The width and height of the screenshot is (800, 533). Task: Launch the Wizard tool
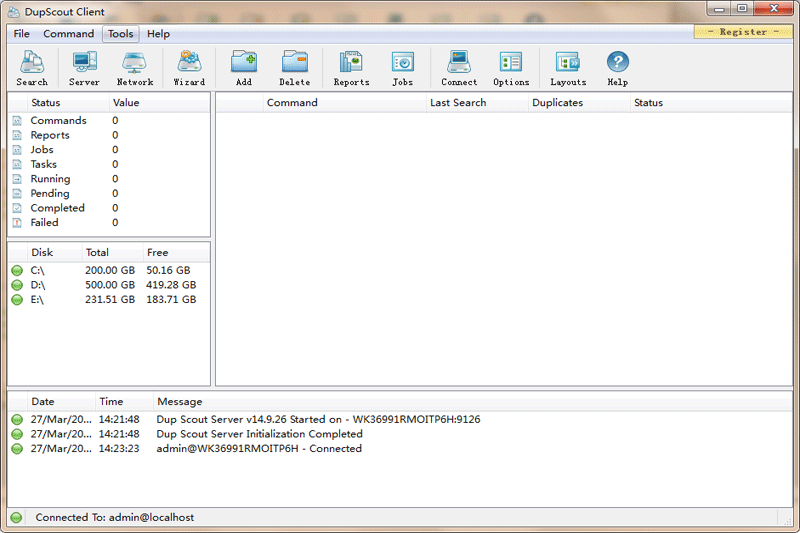[189, 68]
